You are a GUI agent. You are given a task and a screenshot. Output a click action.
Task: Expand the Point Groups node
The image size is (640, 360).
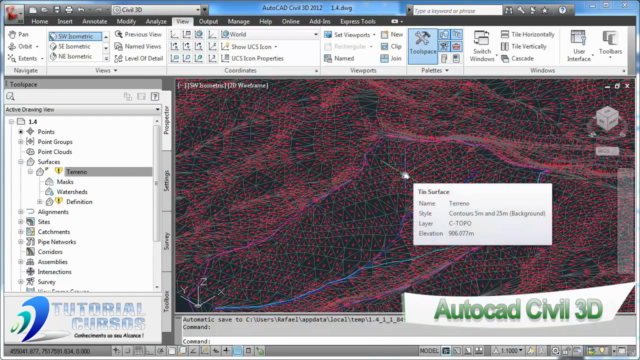(x=20, y=142)
